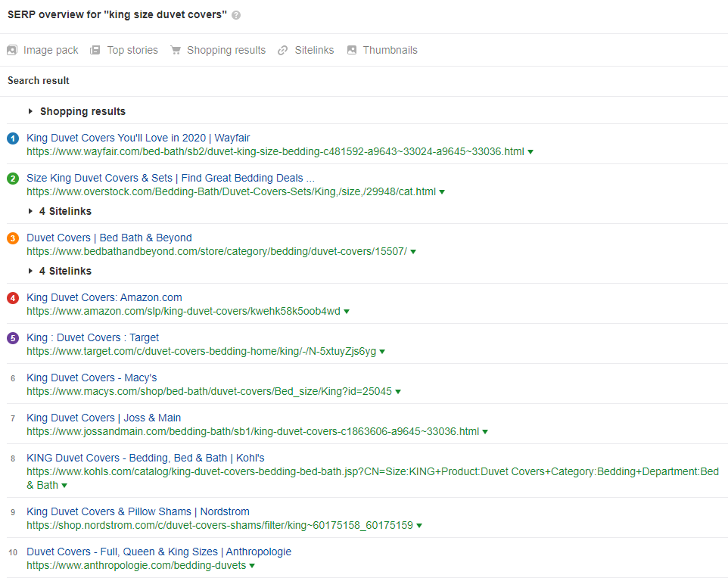The height and width of the screenshot is (578, 728).
Task: Click the Shopping results cart icon
Action: click(x=176, y=50)
